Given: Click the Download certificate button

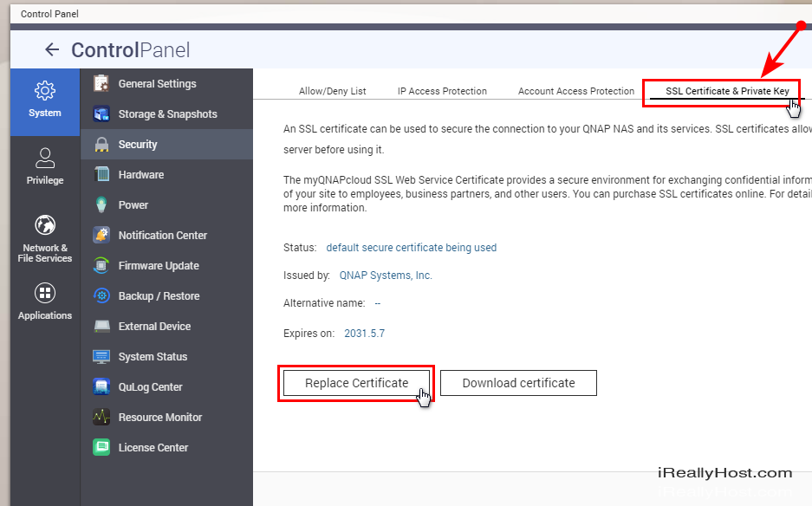Looking at the screenshot, I should click(x=518, y=383).
